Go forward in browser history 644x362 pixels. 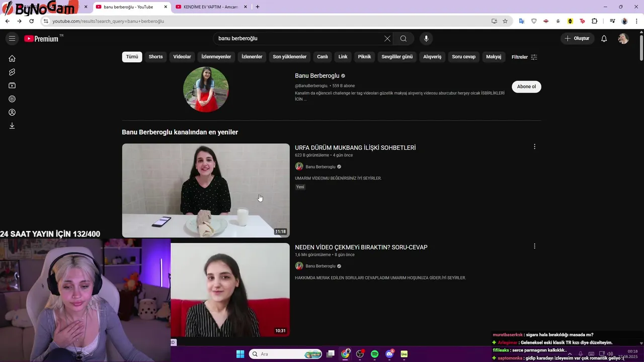pos(19,21)
